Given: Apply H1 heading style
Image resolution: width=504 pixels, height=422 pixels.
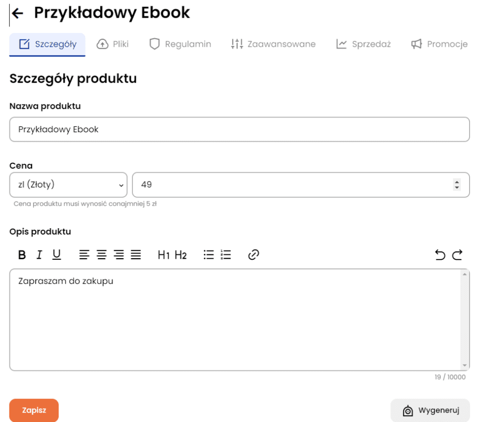Looking at the screenshot, I should (163, 255).
